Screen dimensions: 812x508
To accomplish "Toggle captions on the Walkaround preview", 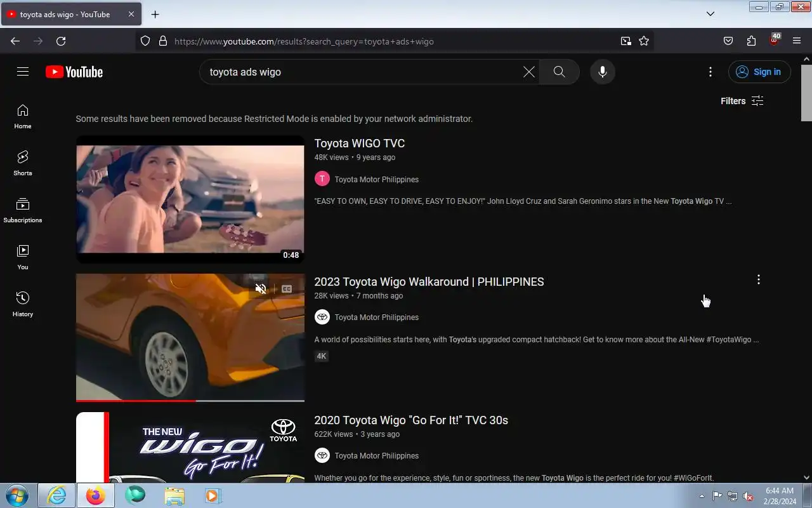I will point(287,289).
